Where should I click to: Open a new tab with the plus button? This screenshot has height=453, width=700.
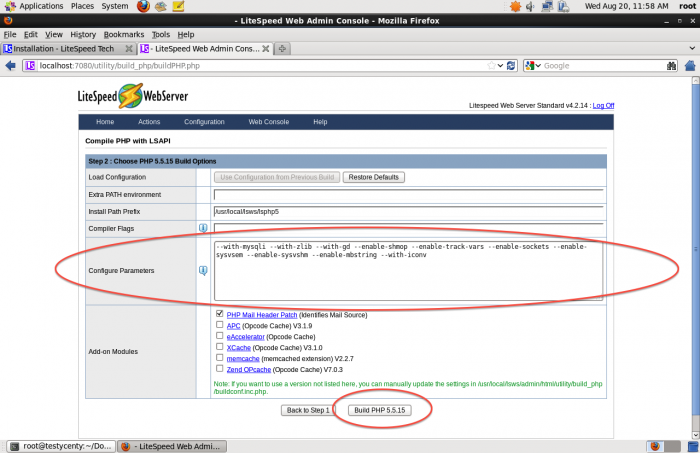pyautogui.click(x=282, y=49)
